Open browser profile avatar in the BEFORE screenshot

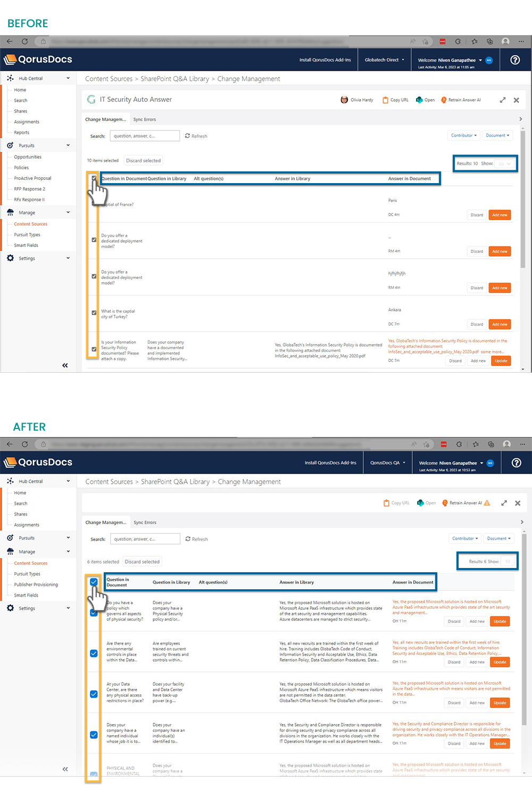coord(505,41)
